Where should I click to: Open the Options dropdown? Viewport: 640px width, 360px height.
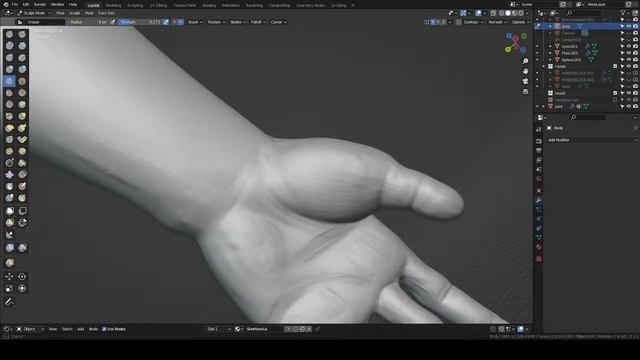point(520,22)
